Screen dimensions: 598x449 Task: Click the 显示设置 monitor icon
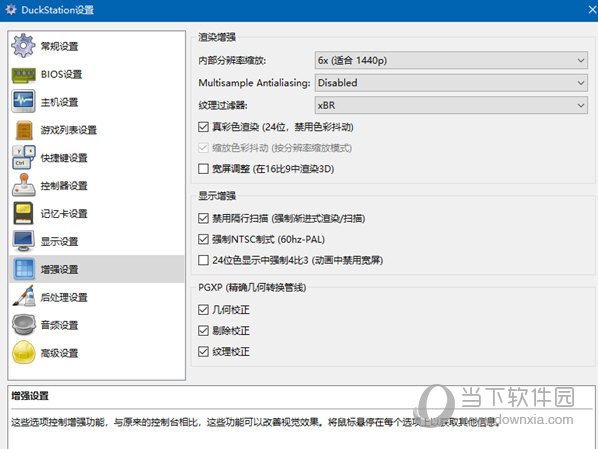point(23,241)
